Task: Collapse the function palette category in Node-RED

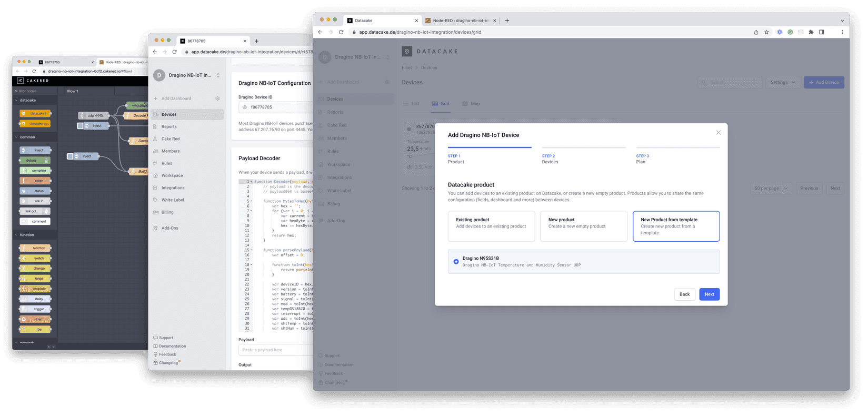Action: (35, 235)
